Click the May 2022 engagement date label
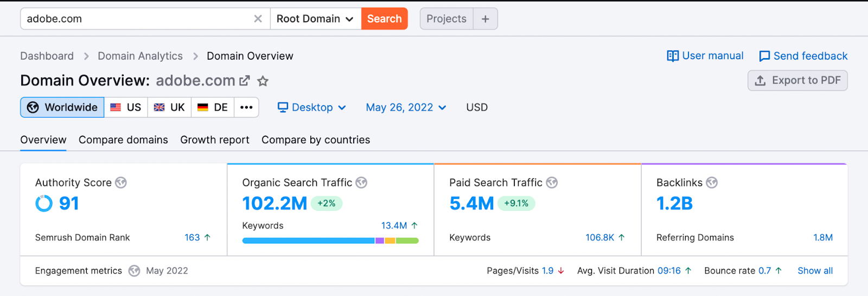868x296 pixels. tap(167, 271)
